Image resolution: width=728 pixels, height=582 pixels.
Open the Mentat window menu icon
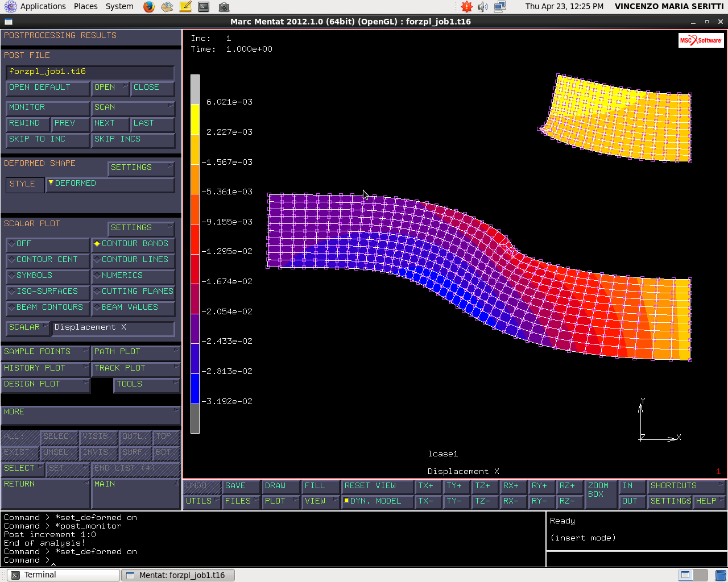coord(8,22)
